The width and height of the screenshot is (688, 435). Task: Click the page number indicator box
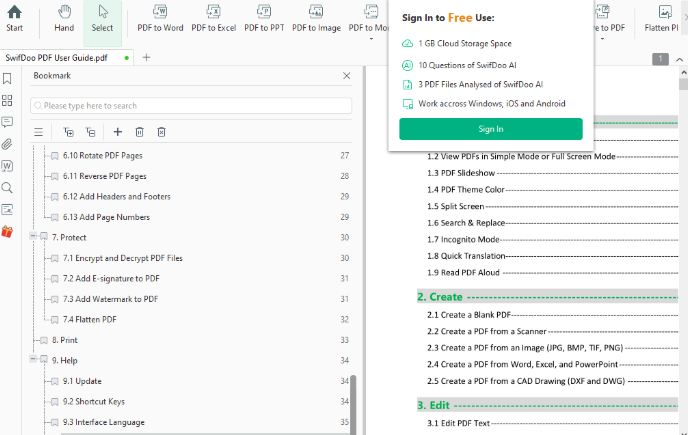coord(660,59)
